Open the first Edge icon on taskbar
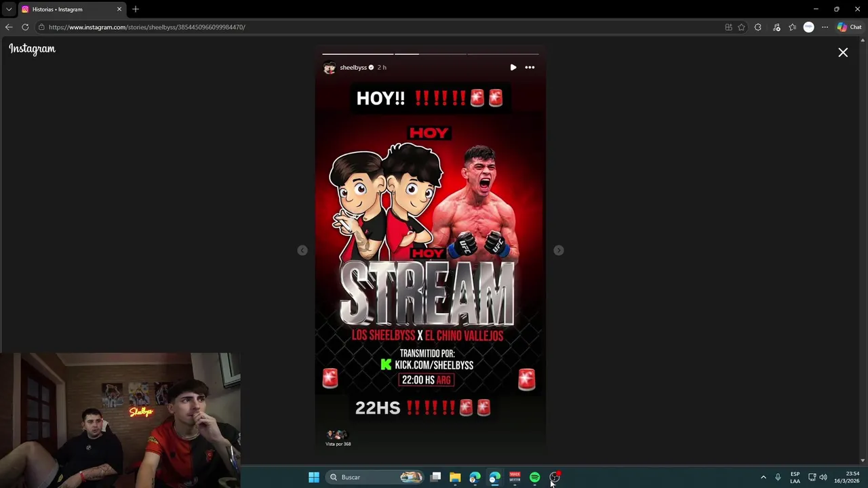Viewport: 868px width, 488px height. tap(475, 477)
